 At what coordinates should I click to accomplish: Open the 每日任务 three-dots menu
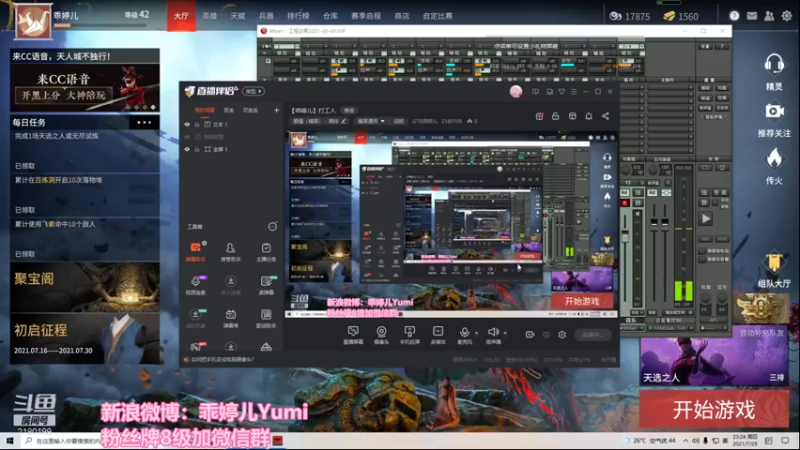(144, 122)
